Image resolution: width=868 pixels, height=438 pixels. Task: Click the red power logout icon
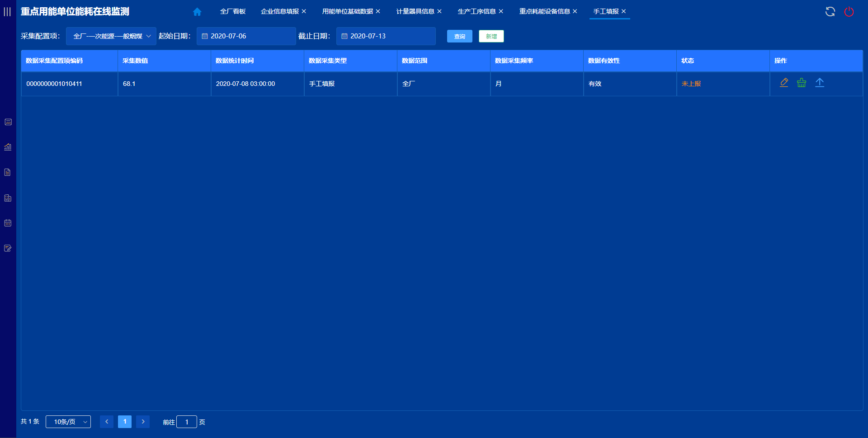[x=849, y=12]
